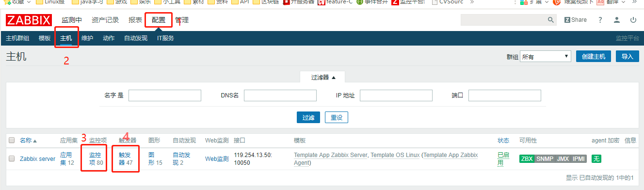
Task: Open Zabbix Share link
Action: 575,20
